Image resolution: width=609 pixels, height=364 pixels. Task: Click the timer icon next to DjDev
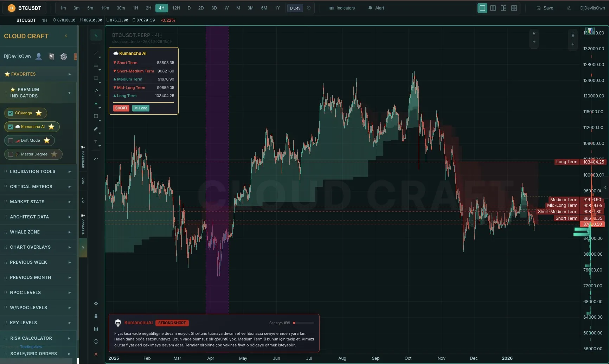click(x=309, y=8)
